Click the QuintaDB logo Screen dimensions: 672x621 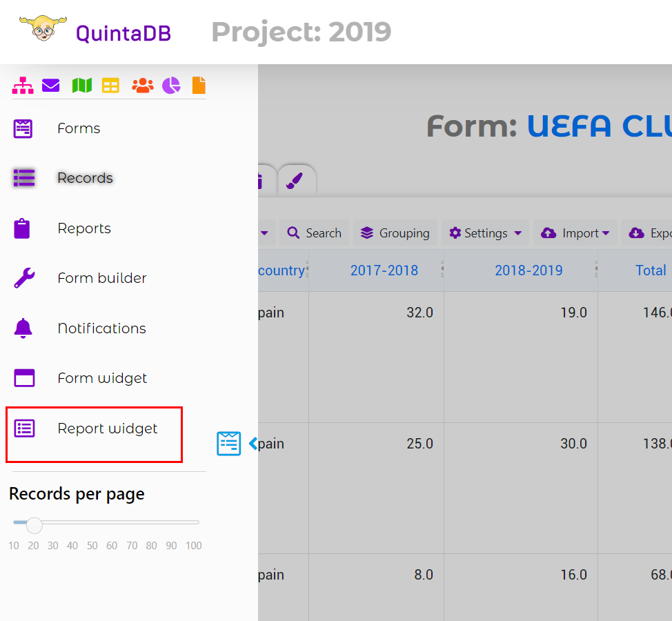[x=95, y=31]
